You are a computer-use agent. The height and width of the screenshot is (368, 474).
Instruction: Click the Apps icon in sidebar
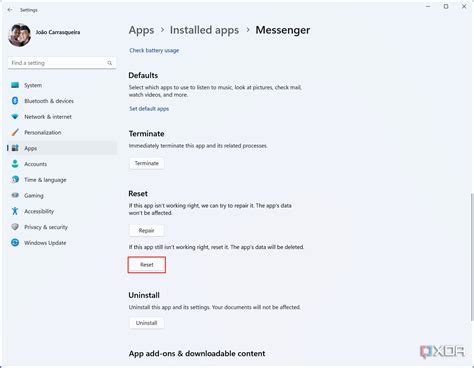15,148
